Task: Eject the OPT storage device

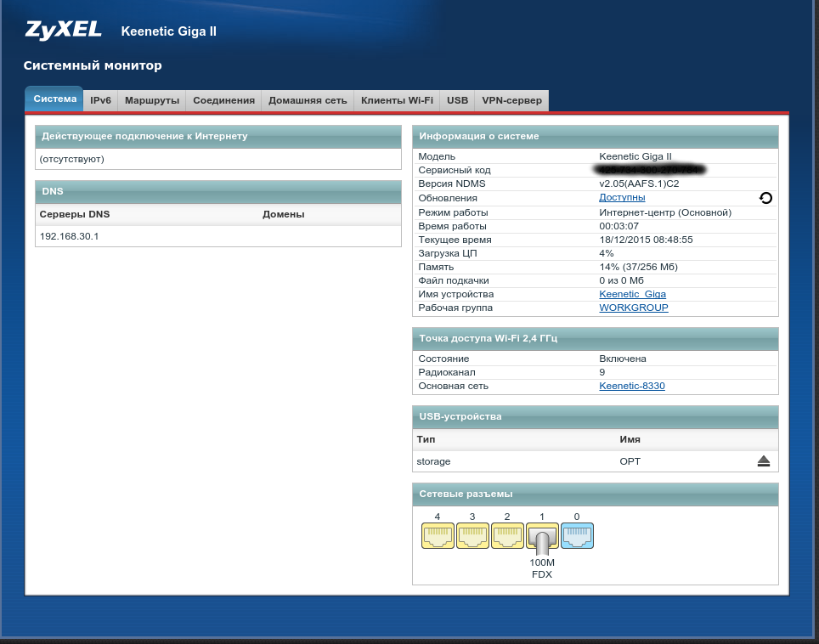Action: click(763, 461)
